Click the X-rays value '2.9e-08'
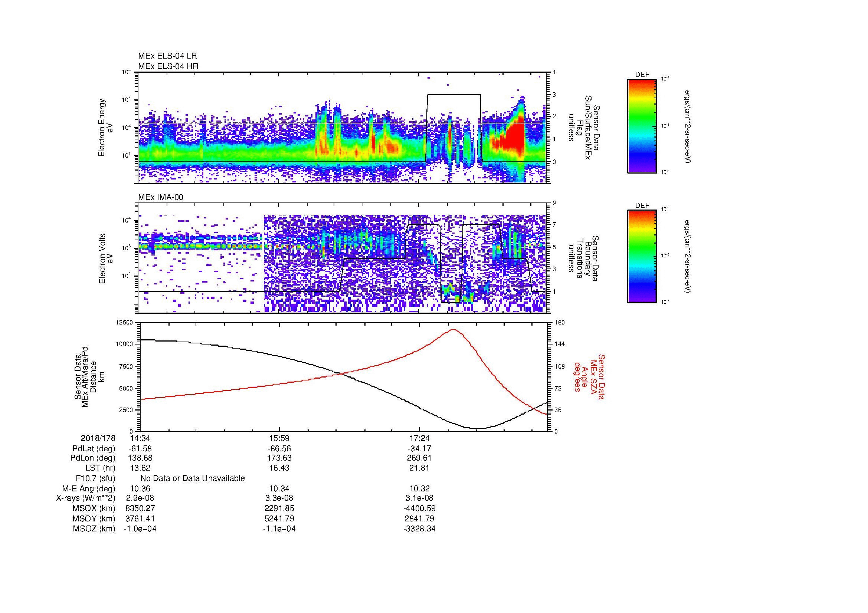This screenshot has height=613, width=868. 140,498
